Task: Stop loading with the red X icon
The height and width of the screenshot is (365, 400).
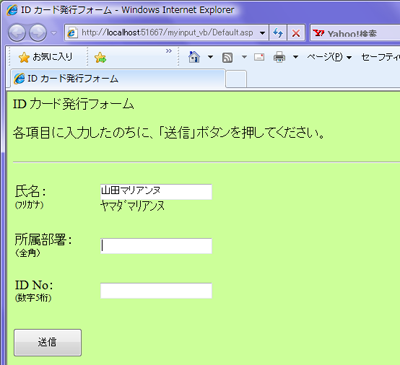Action: [296, 33]
